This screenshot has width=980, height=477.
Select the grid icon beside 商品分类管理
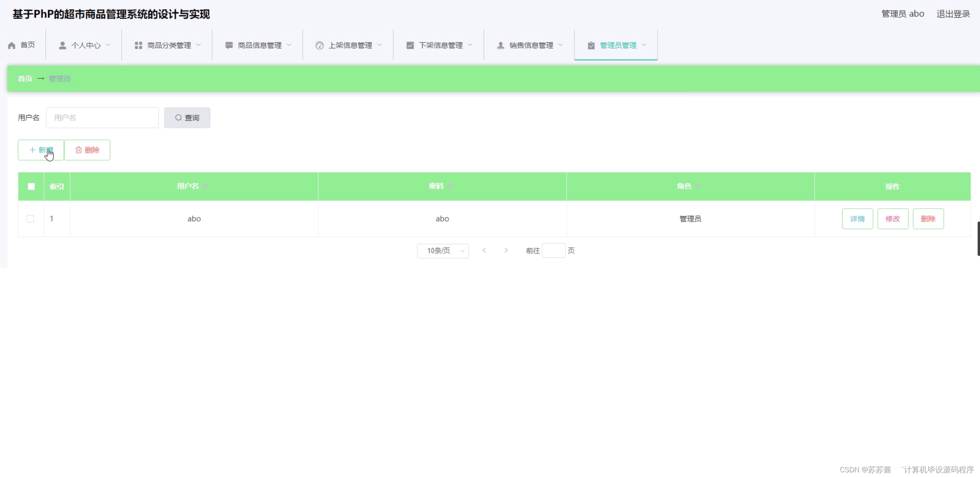click(x=138, y=45)
